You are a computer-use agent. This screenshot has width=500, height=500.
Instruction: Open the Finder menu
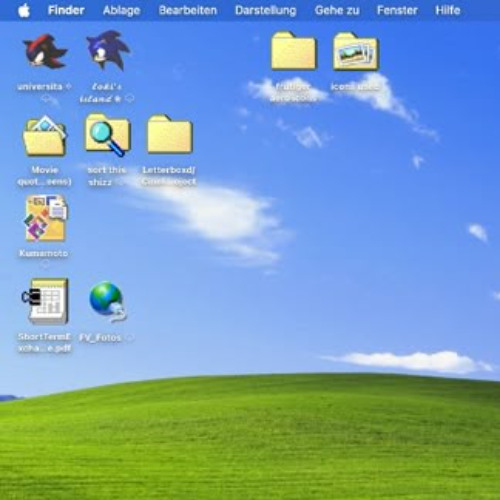tap(66, 10)
